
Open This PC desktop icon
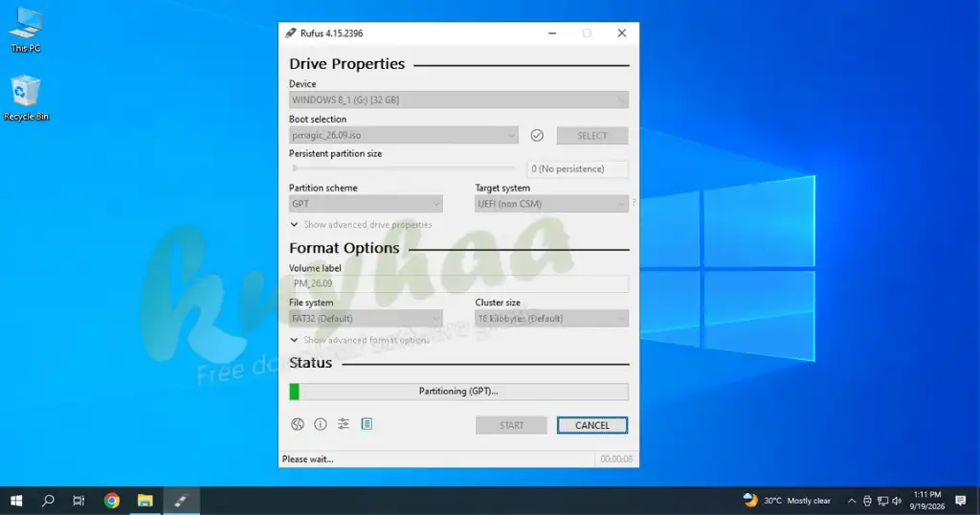coord(26,30)
